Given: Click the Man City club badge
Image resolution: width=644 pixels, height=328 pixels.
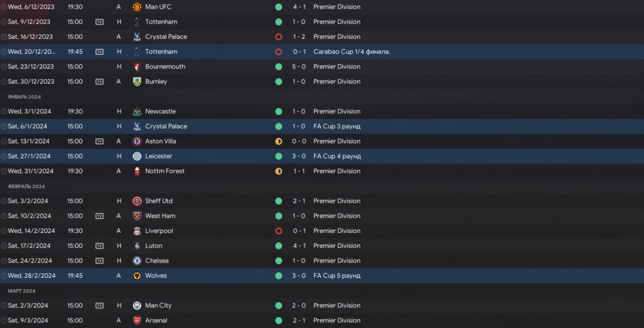Looking at the screenshot, I should pyautogui.click(x=137, y=305).
